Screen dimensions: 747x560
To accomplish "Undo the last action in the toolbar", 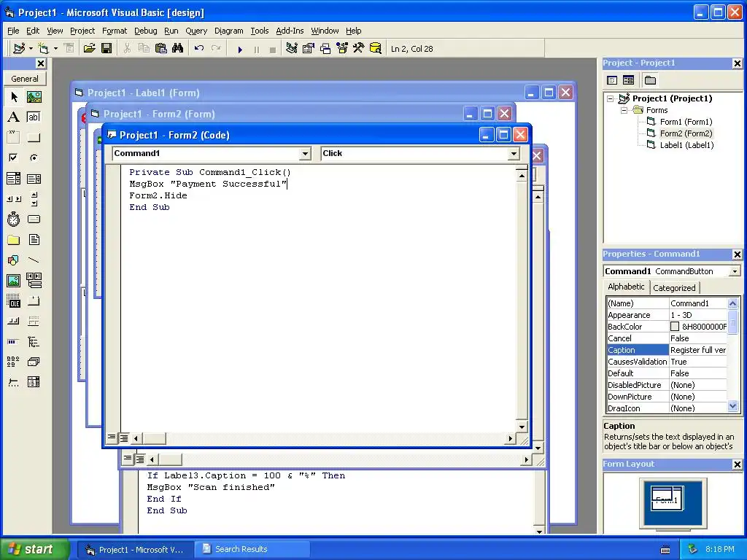I will [199, 48].
